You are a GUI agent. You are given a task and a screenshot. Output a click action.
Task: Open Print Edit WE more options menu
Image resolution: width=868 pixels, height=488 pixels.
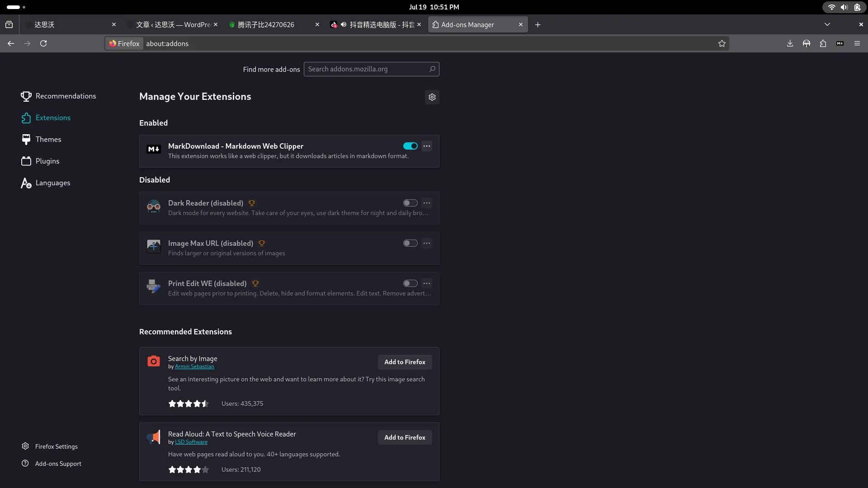pyautogui.click(x=427, y=283)
